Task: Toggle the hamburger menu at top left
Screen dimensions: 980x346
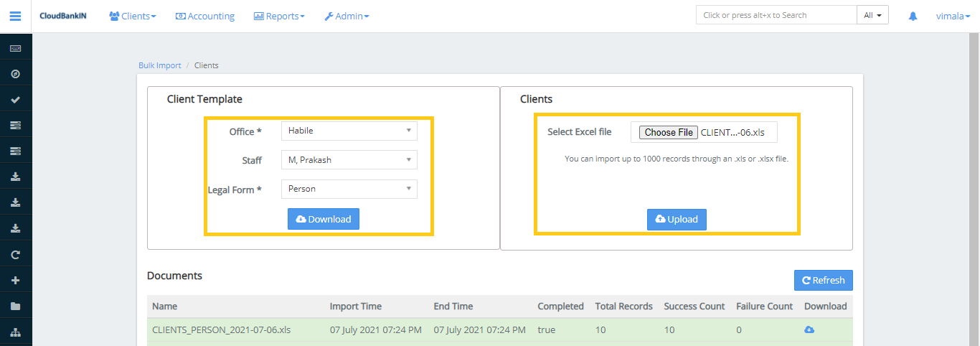Action: pyautogui.click(x=15, y=16)
